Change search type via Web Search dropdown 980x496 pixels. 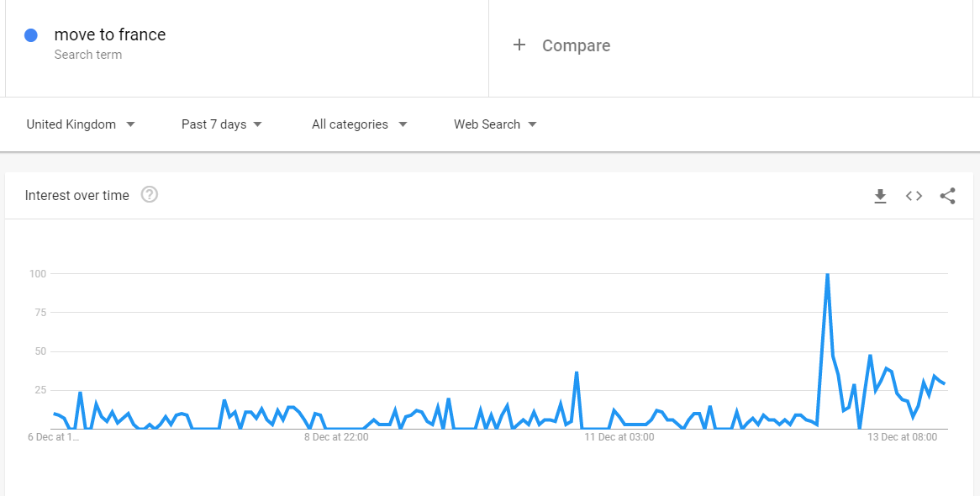pos(494,124)
